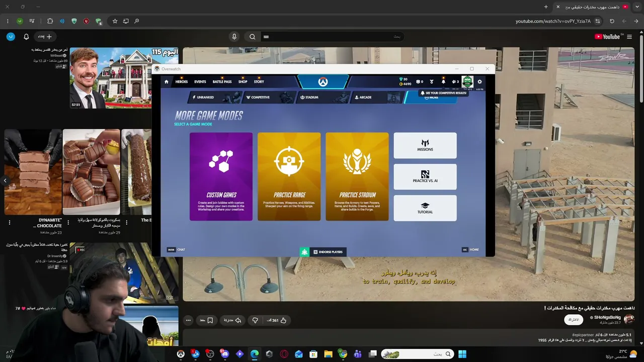644x362 pixels.
Task: Open the Overwatch challenges medal icon
Action: pos(431,81)
